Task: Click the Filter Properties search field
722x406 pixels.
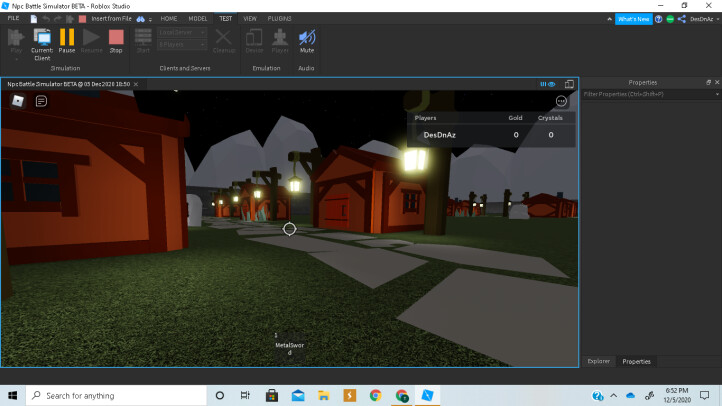Action: click(648, 94)
